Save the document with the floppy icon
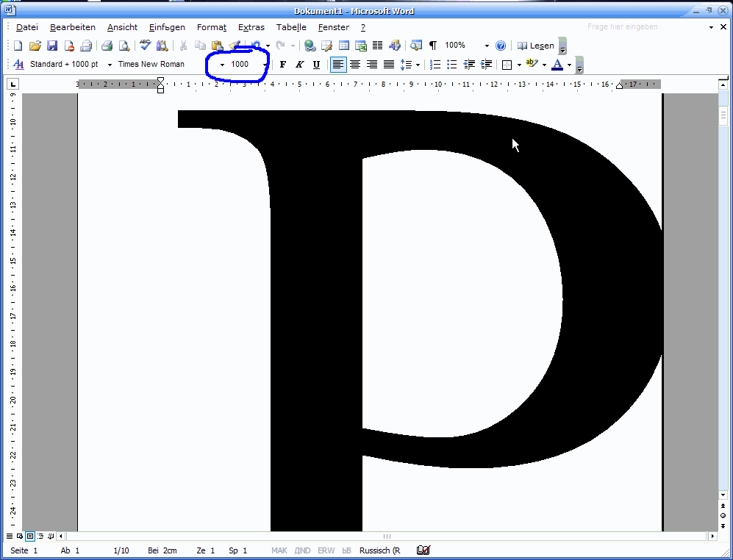 tap(52, 46)
